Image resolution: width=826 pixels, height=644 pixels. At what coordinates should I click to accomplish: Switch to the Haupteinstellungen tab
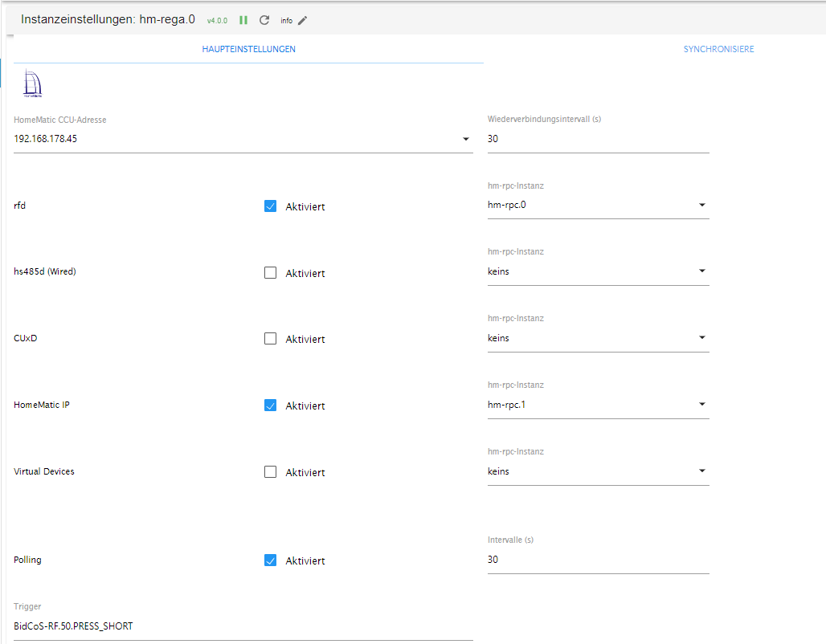248,49
